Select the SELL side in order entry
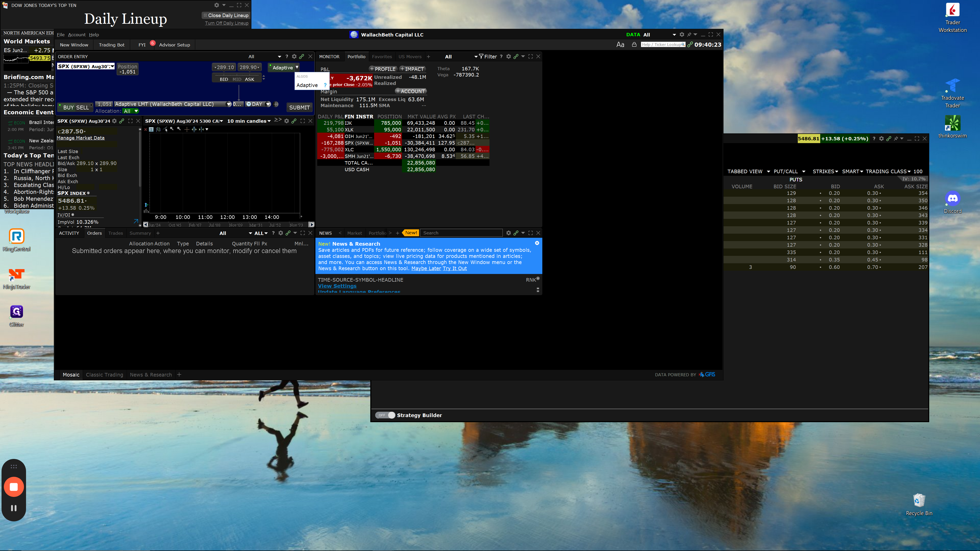Screen dimensions: 980x551 click(x=82, y=108)
